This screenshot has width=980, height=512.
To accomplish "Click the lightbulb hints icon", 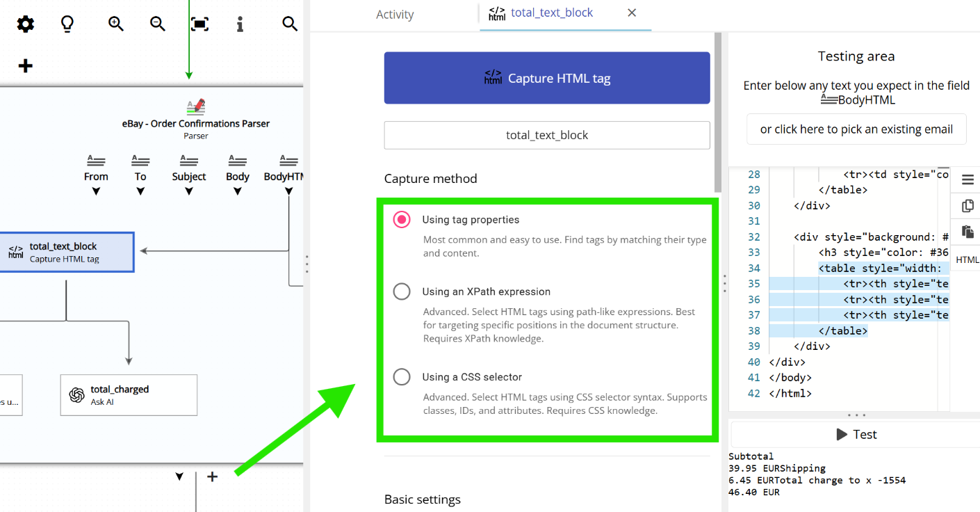I will [x=67, y=24].
